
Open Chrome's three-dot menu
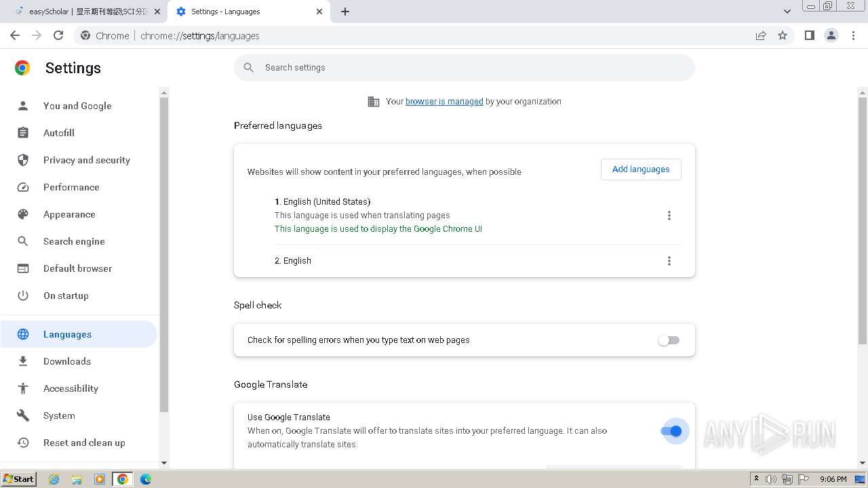click(854, 36)
